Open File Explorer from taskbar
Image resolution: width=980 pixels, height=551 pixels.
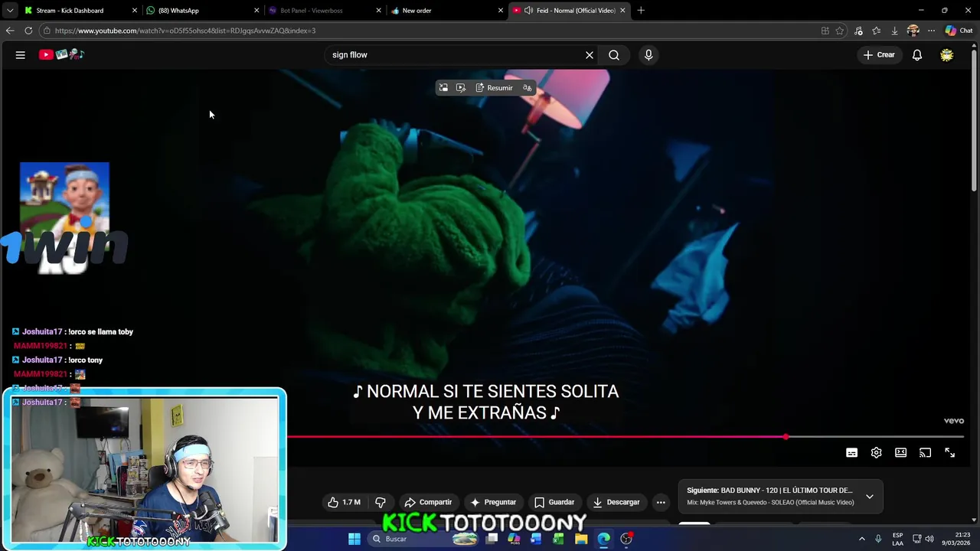(x=581, y=539)
